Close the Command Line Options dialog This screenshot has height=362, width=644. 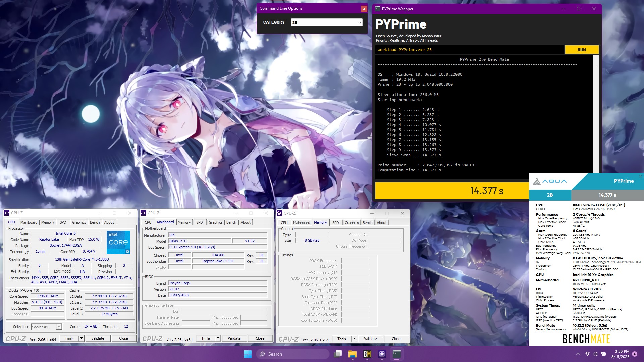364,9
